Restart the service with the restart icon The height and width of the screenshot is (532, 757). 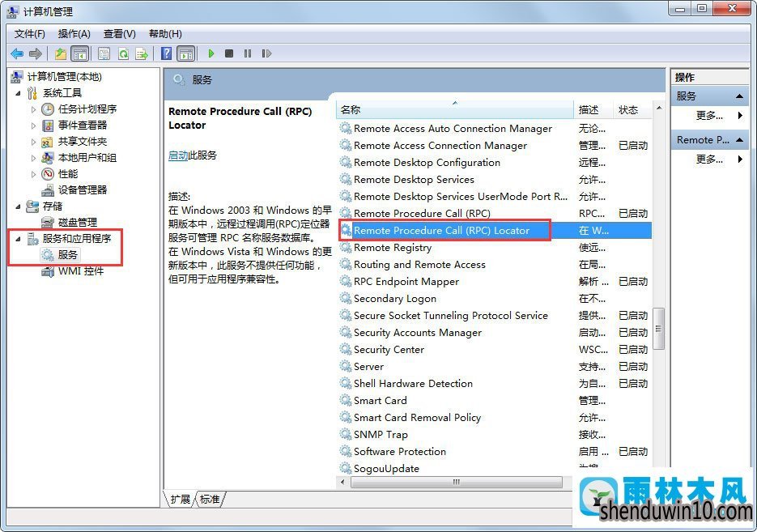click(x=266, y=53)
